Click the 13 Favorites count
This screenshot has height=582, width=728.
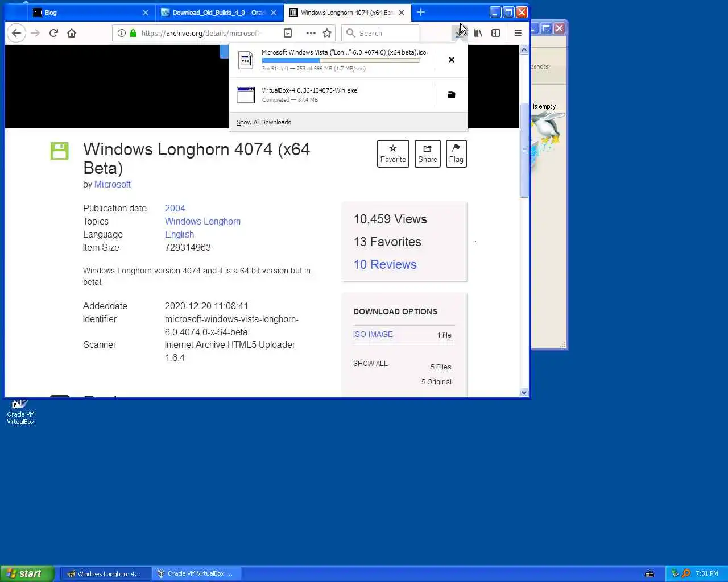tap(387, 242)
